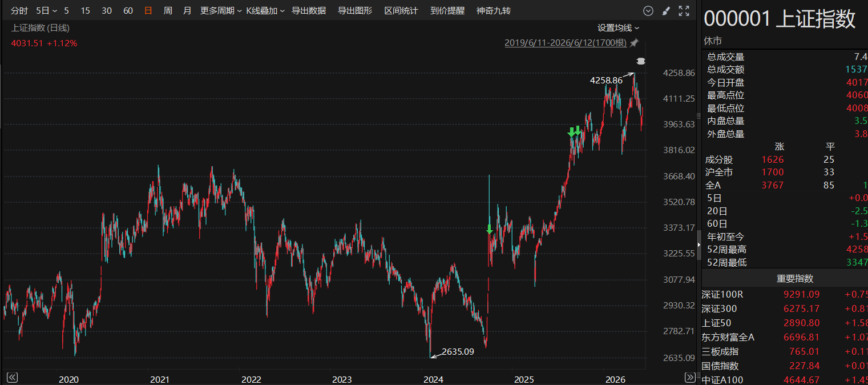Click the 三板成指 index row
Image resolution: width=868 pixels, height=385 pixels.
tap(785, 352)
